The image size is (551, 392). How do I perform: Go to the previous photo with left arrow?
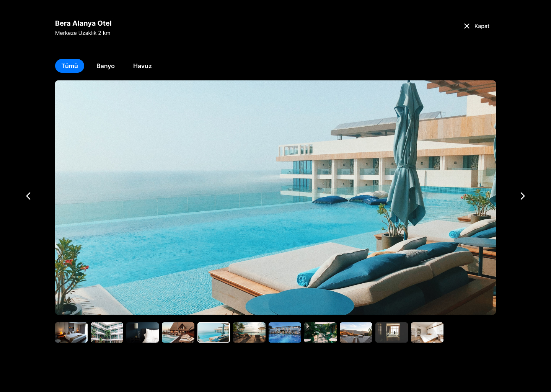(28, 196)
